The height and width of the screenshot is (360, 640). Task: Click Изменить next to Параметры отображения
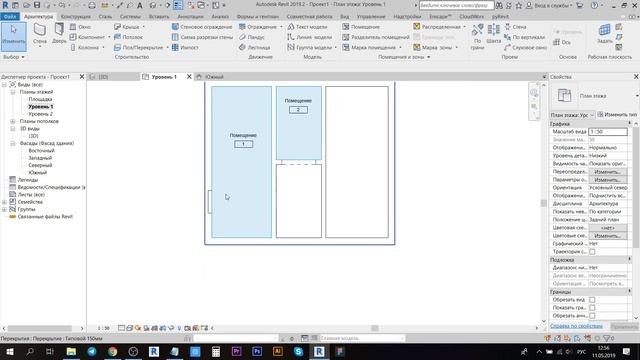[607, 180]
